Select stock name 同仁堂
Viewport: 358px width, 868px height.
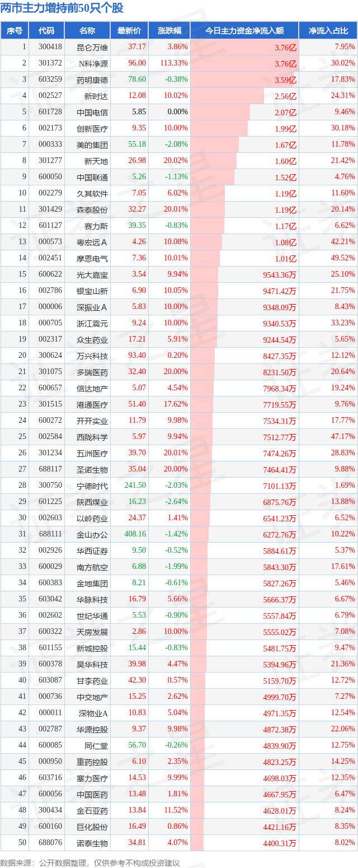(96, 745)
